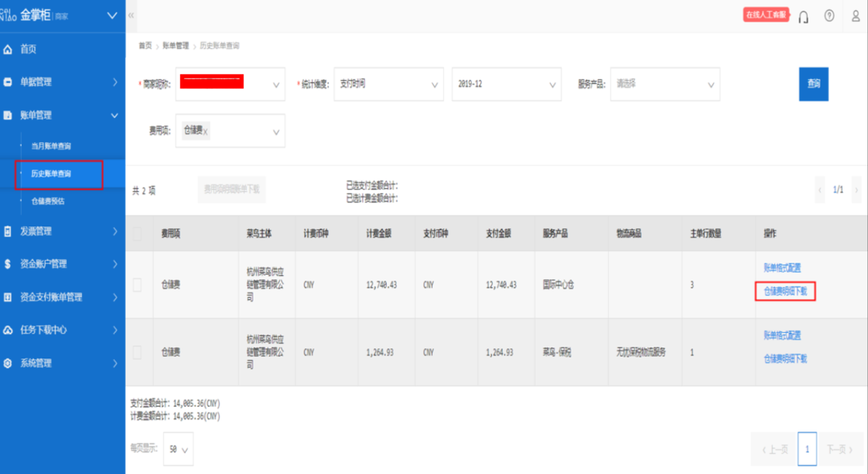
Task: Click the headset customer service icon
Action: tap(804, 16)
